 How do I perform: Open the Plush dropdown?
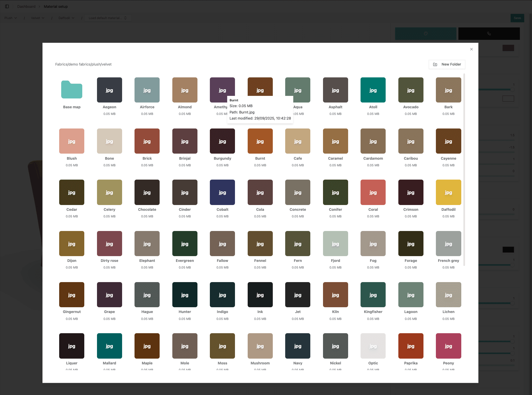10,18
